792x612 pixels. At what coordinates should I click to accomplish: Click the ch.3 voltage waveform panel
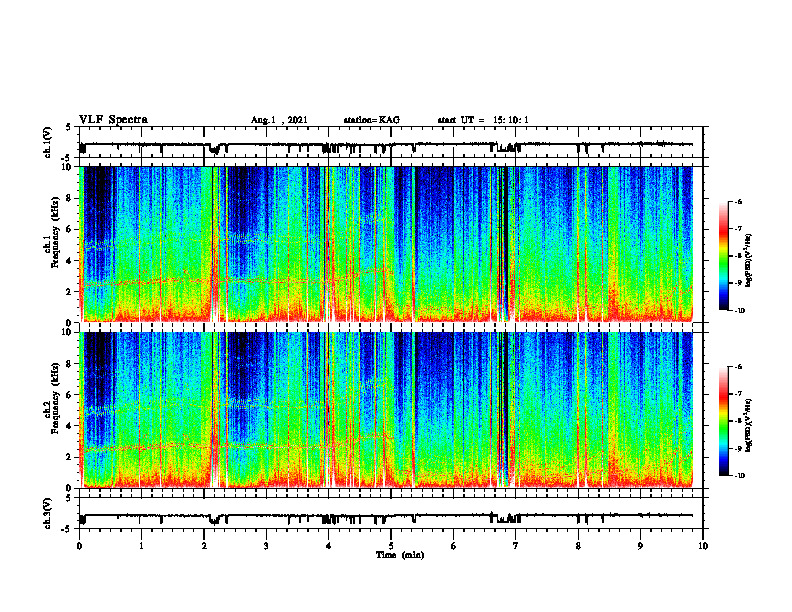pyautogui.click(x=391, y=513)
